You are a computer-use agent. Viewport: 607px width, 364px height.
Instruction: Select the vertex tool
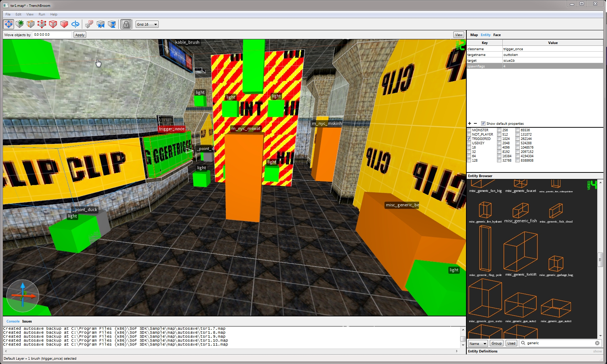[42, 24]
